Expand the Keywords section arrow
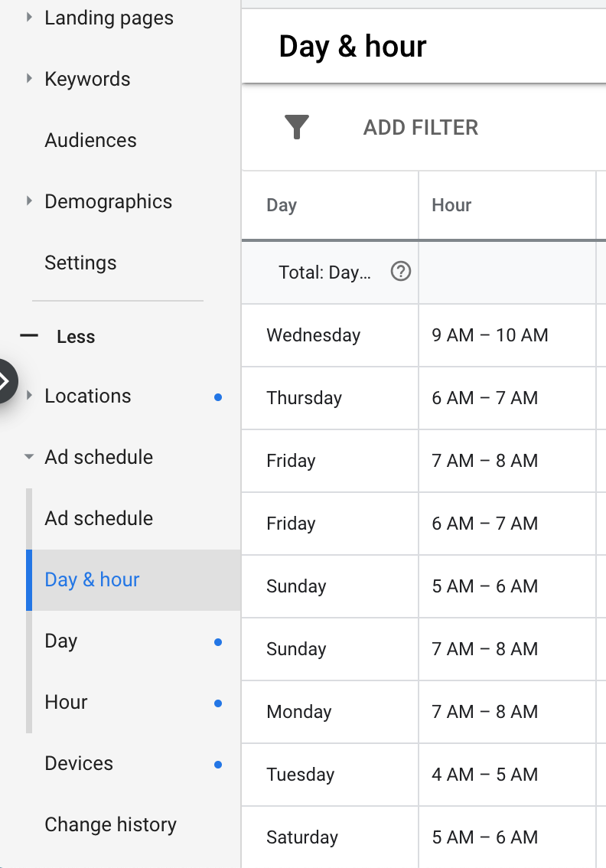 click(30, 78)
